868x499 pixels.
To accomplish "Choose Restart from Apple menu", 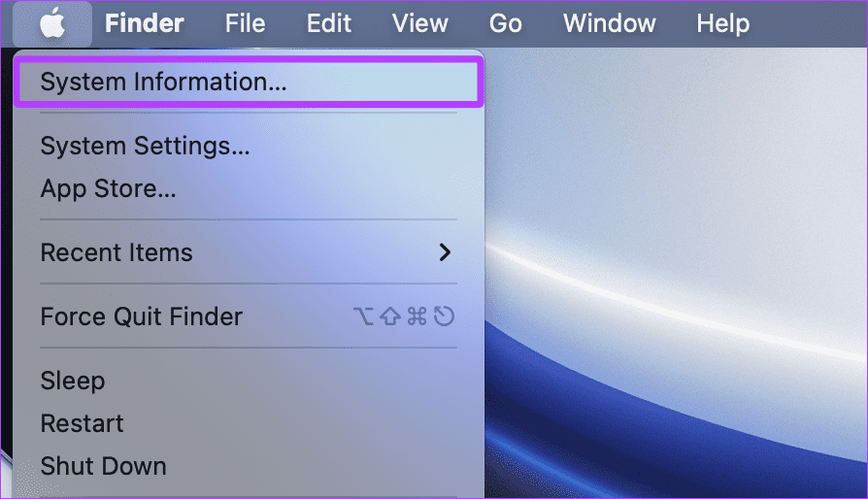I will tap(249, 424).
